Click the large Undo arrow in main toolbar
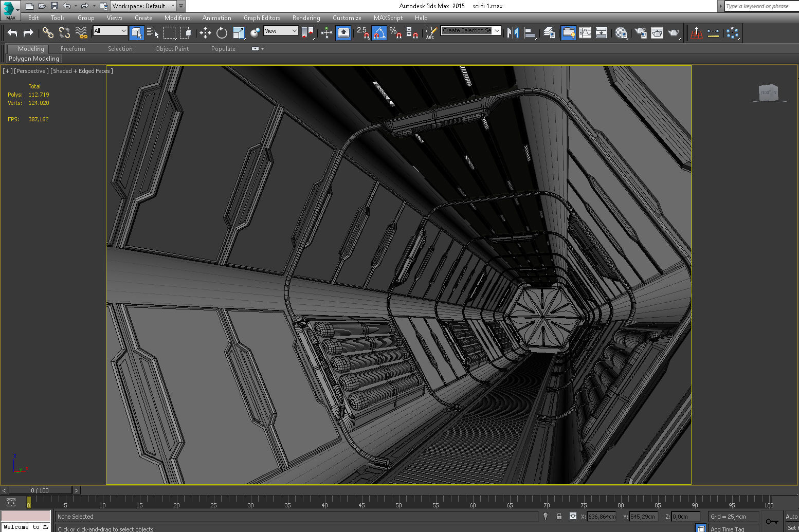Viewport: 799px width, 532px height. point(12,33)
